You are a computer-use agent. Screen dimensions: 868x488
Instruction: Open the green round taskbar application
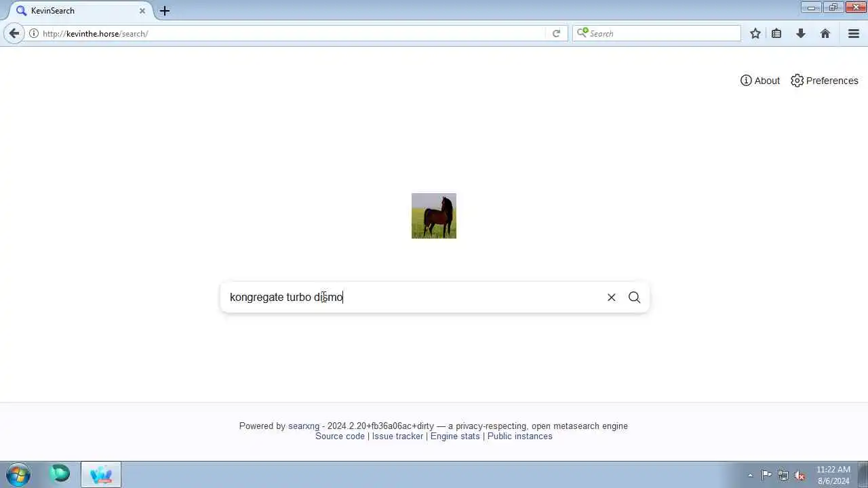point(60,474)
